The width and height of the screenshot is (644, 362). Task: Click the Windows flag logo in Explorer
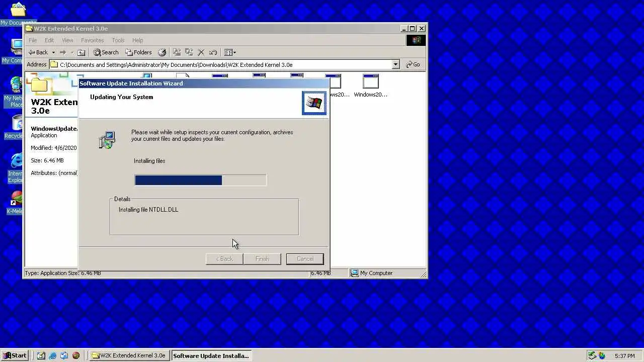(416, 40)
